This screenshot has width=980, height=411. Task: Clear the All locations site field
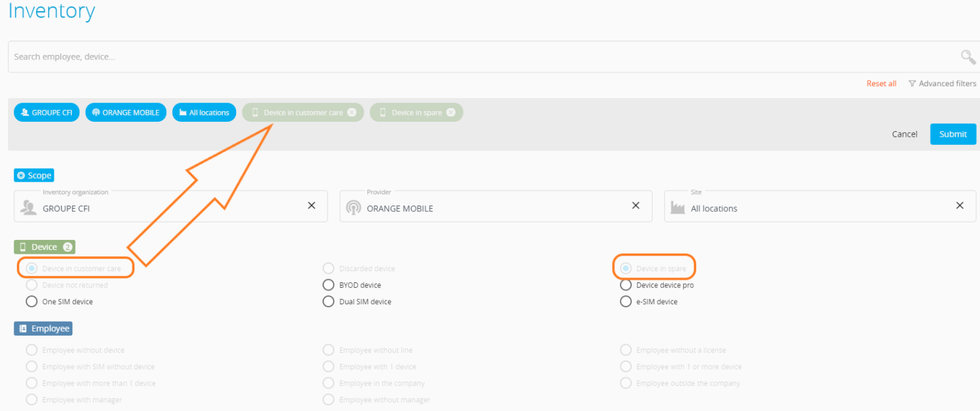click(960, 206)
